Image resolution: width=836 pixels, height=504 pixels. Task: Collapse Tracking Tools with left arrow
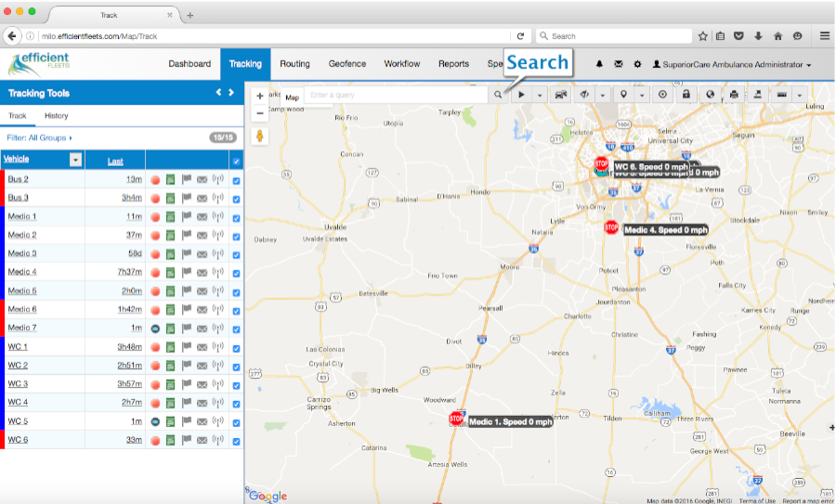218,92
